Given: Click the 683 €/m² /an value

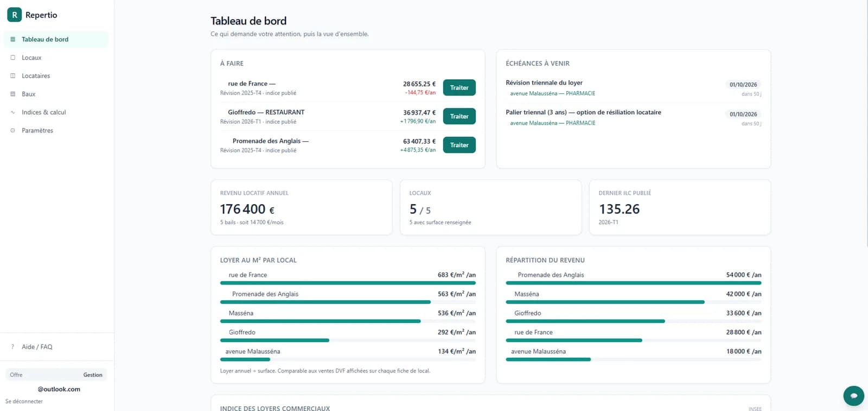Looking at the screenshot, I should click(457, 275).
